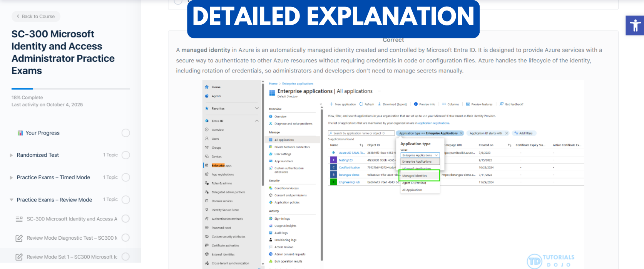644x269 pixels.
Task: Click the Enterprise applications screenshot image
Action: click(x=393, y=173)
